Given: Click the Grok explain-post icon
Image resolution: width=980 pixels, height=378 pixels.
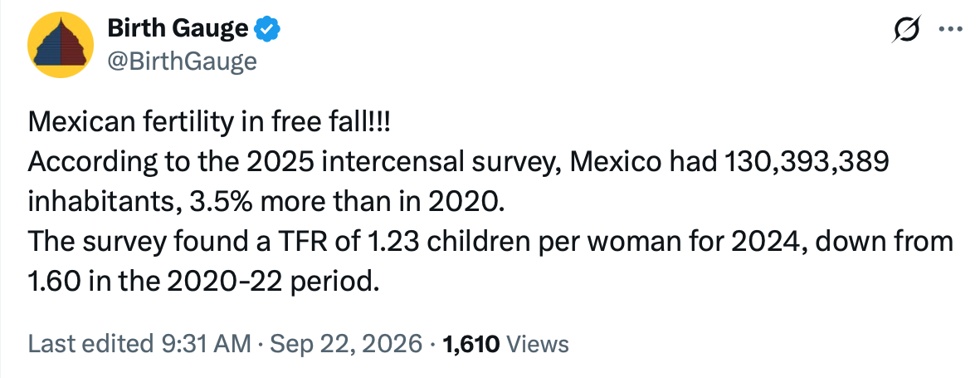Looking at the screenshot, I should [906, 29].
